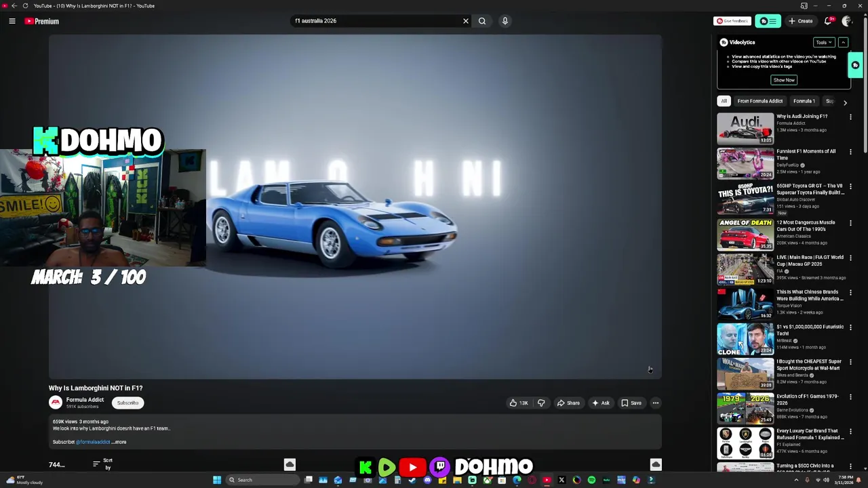Image resolution: width=868 pixels, height=488 pixels.
Task: Go back with the browser back arrow
Action: pos(14,5)
